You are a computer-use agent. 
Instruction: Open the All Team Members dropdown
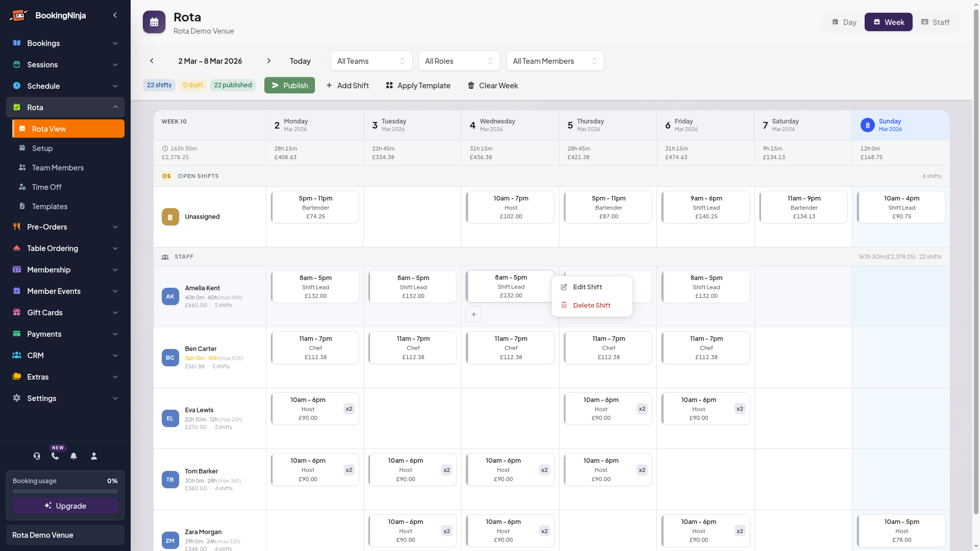click(555, 61)
